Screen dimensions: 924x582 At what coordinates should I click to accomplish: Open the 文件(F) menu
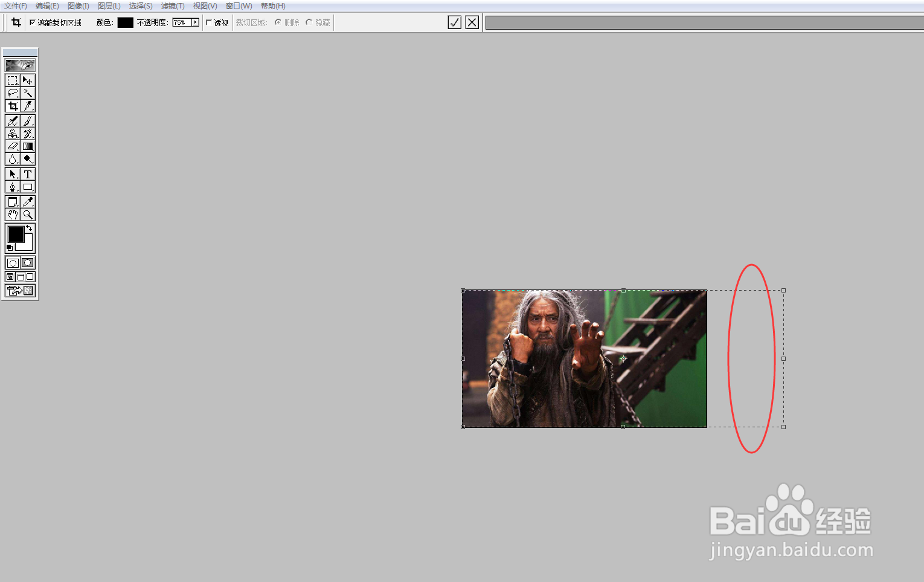click(16, 6)
